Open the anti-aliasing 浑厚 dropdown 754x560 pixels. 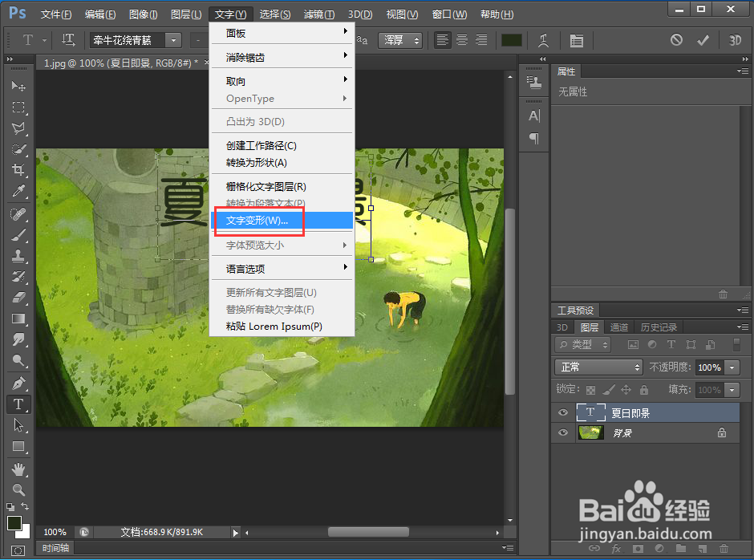click(x=400, y=40)
